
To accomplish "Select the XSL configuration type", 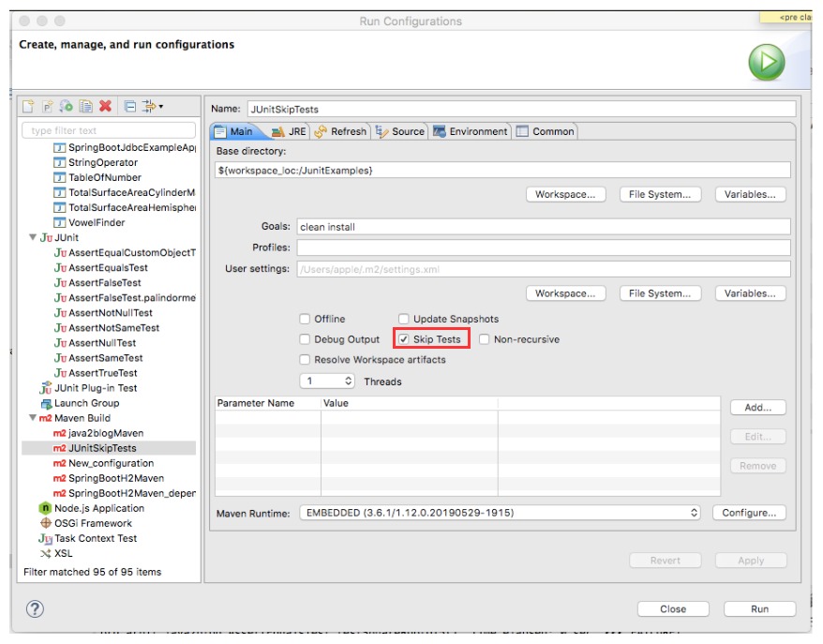I will click(x=56, y=553).
